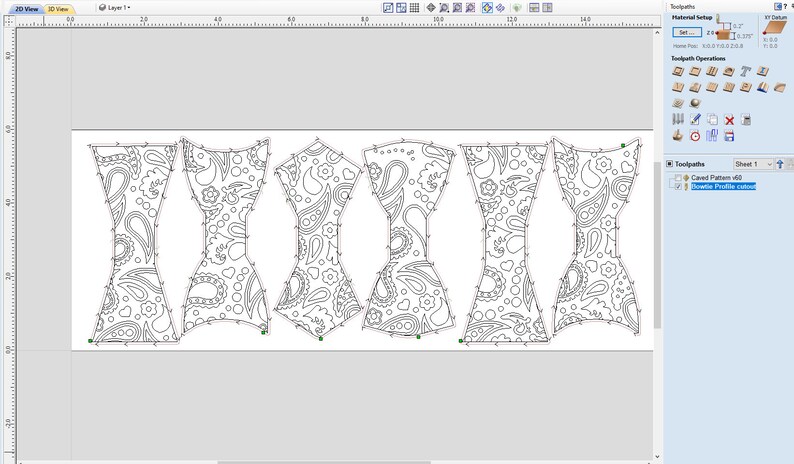Click the blue up arrow beside Sheet 1
The image size is (794, 464).
pyautogui.click(x=780, y=164)
